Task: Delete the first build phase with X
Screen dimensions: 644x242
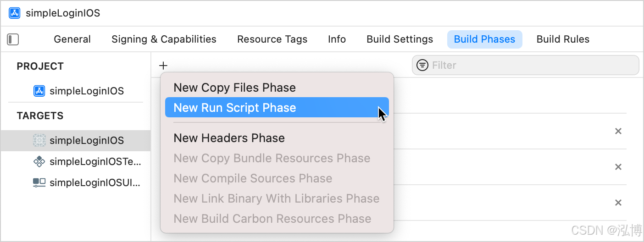Action: 618,131
